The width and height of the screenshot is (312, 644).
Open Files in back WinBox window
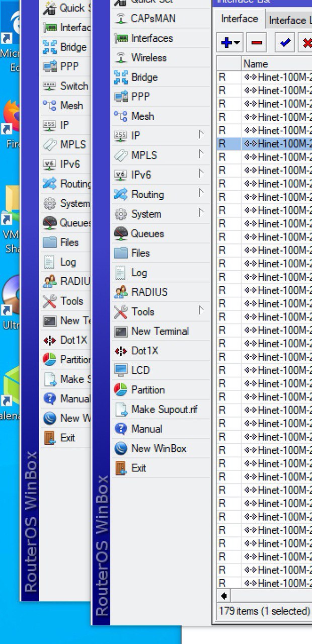[x=65, y=243]
